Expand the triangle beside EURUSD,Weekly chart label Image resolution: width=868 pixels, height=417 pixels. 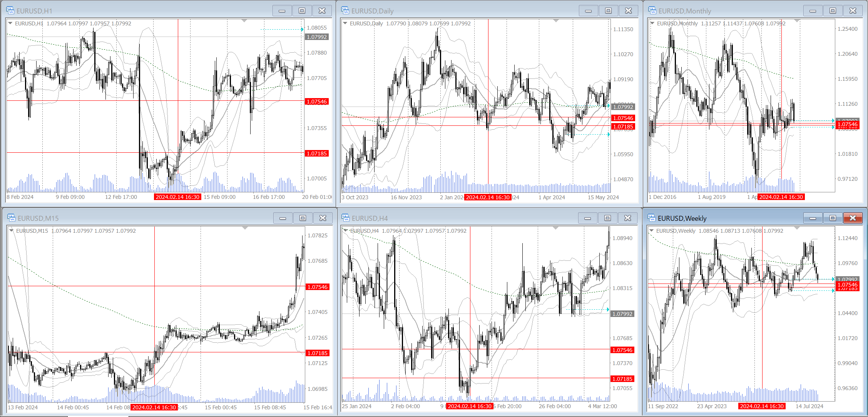[652, 231]
